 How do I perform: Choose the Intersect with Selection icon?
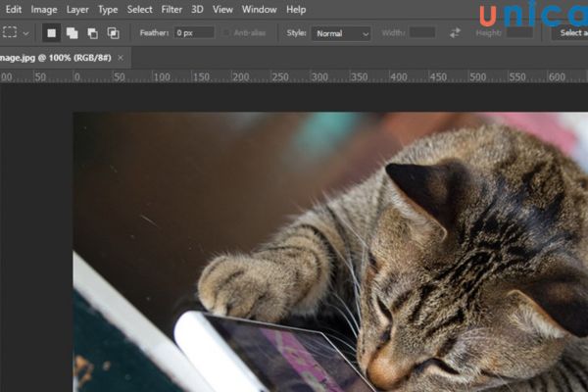[113, 32]
